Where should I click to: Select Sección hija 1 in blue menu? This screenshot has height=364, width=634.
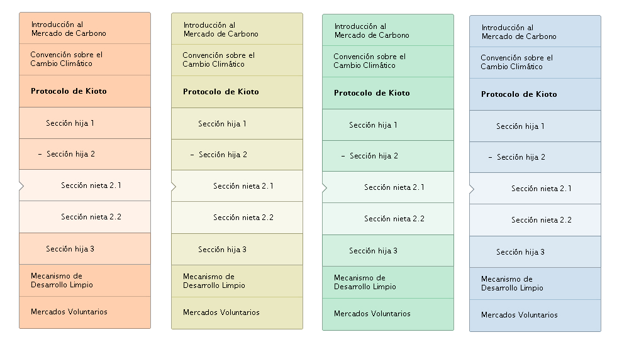[x=535, y=126]
